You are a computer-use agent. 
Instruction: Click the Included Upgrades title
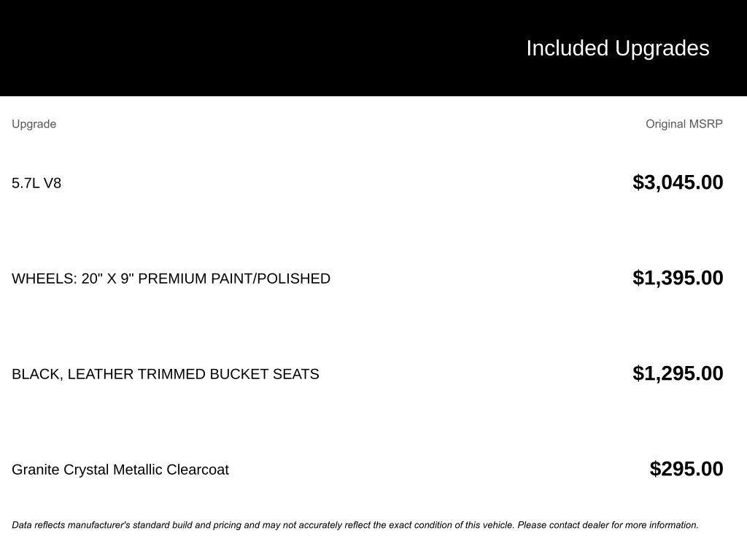click(x=617, y=48)
